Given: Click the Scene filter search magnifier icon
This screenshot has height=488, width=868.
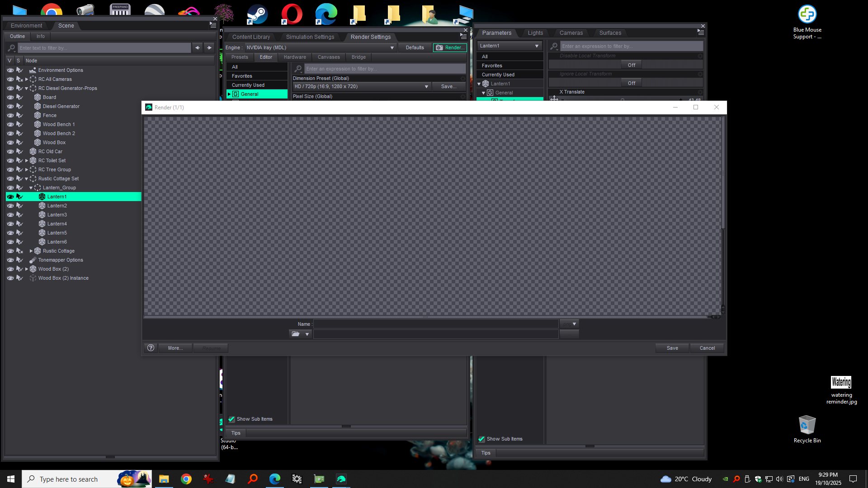Looking at the screenshot, I should tap(12, 48).
